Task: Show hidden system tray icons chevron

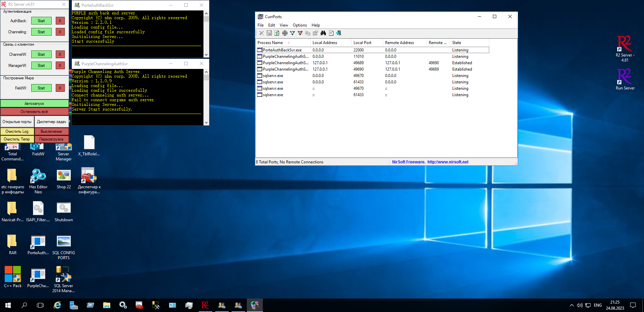Action: [571, 305]
